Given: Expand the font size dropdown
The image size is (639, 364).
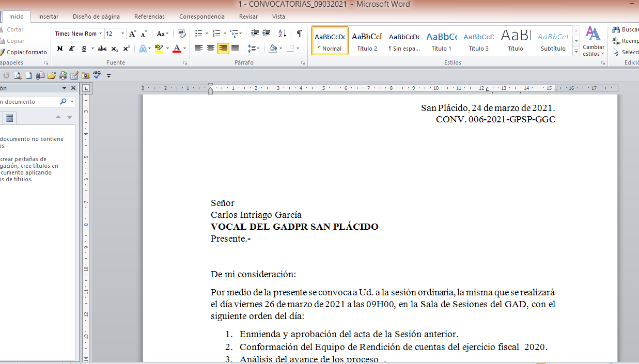Looking at the screenshot, I should [x=122, y=34].
